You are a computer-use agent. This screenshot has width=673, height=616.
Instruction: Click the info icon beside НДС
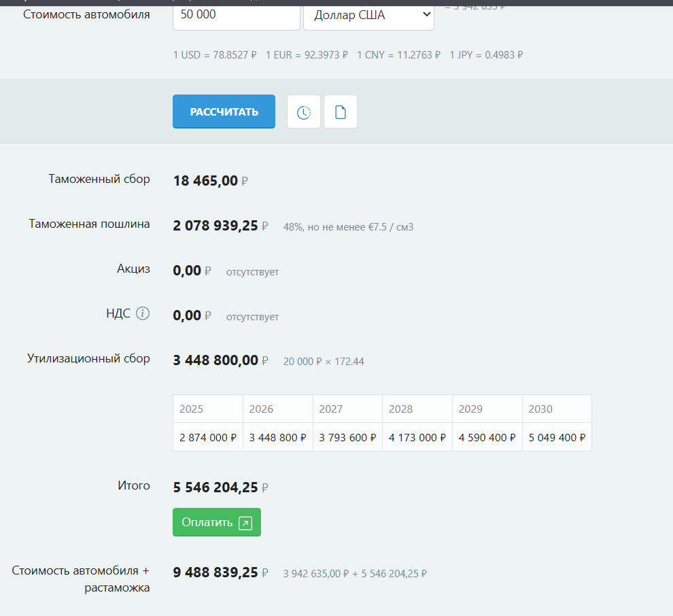[x=142, y=313]
